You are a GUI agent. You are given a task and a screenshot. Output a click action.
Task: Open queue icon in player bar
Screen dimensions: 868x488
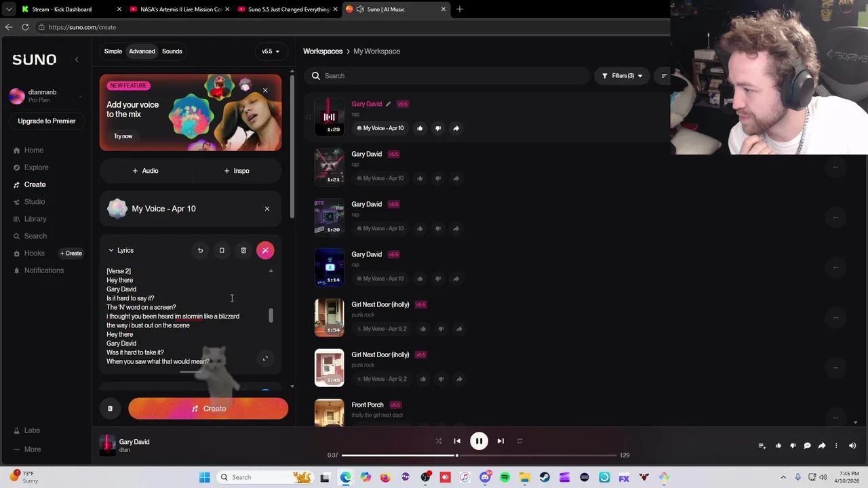[x=762, y=445]
